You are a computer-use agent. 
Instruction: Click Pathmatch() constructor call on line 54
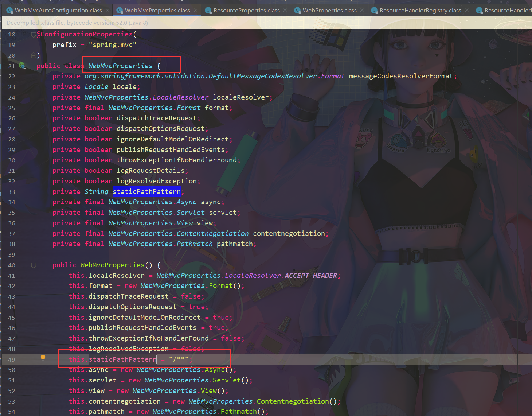coord(243,412)
